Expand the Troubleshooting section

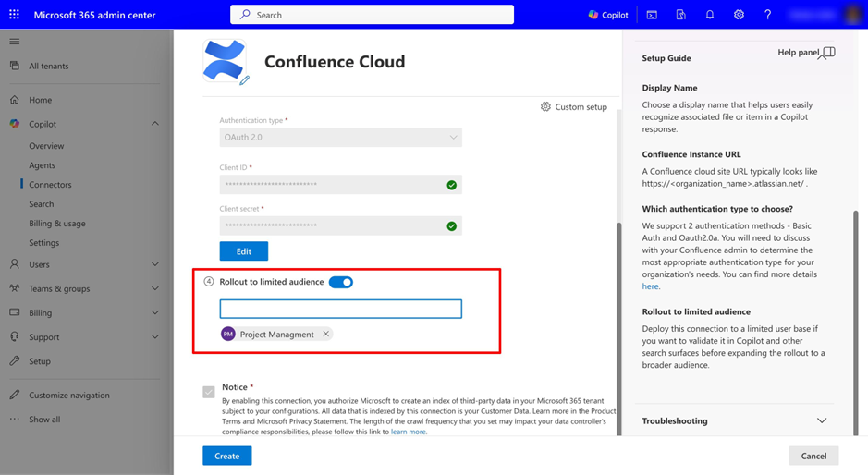[822, 420]
